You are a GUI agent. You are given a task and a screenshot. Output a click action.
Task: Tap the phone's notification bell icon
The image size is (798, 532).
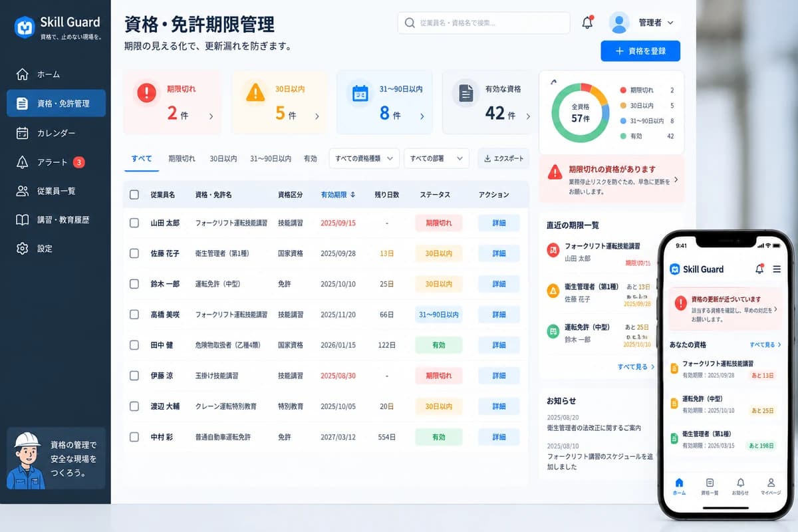pos(759,269)
